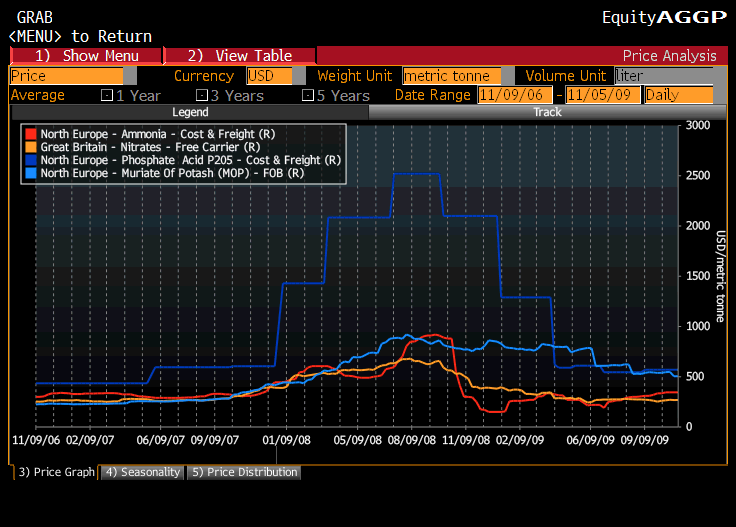The image size is (736, 527).
Task: Switch to the Seasonality tab
Action: (142, 472)
